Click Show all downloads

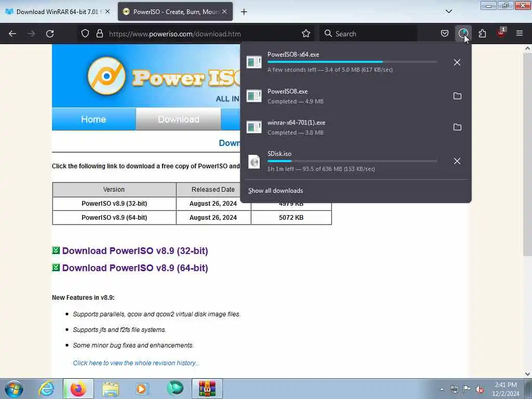(x=275, y=191)
